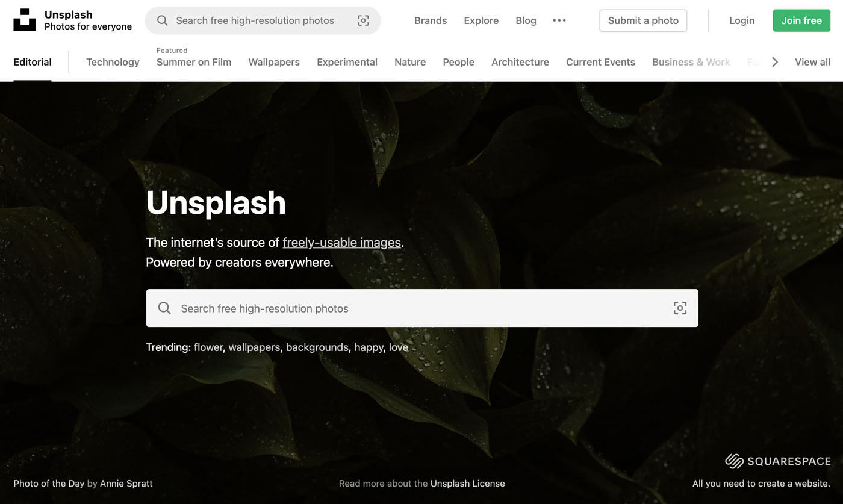843x504 pixels.
Task: Search trending term happy
Action: point(369,348)
